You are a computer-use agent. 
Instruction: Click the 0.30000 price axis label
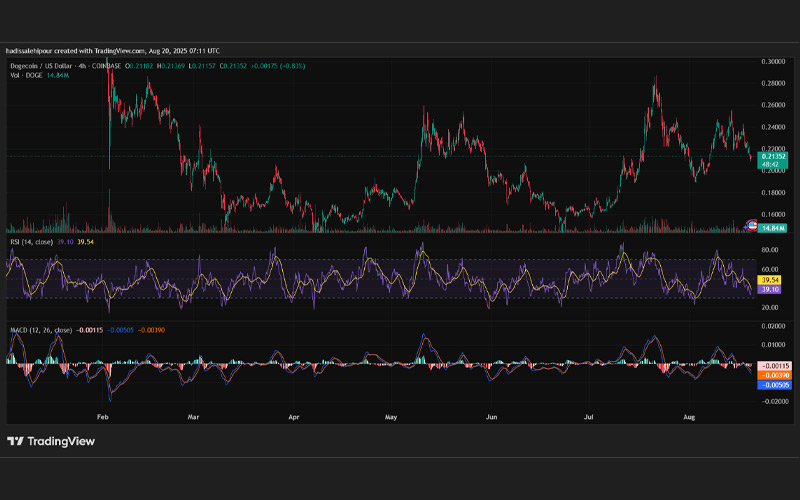pyautogui.click(x=773, y=61)
